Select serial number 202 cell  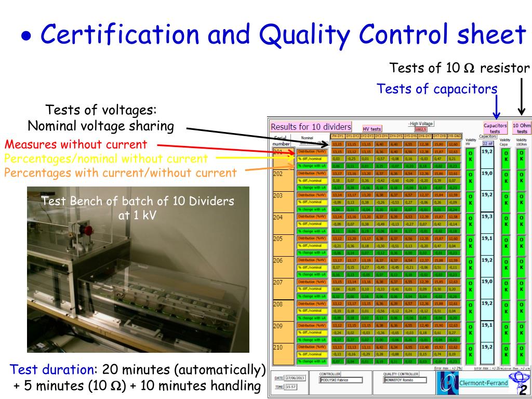coord(283,180)
